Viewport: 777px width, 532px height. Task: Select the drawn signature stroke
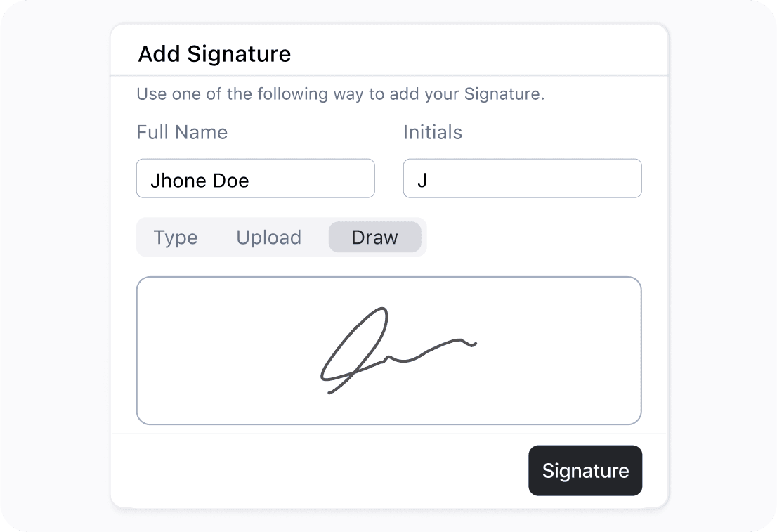coord(393,348)
